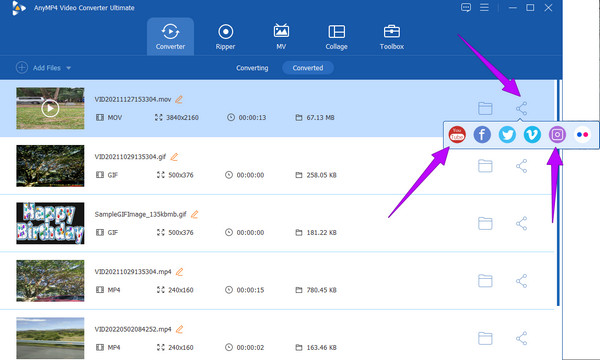Play the VID20211127153304.mov thumbnail
Viewport: 600px width, 360px height.
coord(50,109)
